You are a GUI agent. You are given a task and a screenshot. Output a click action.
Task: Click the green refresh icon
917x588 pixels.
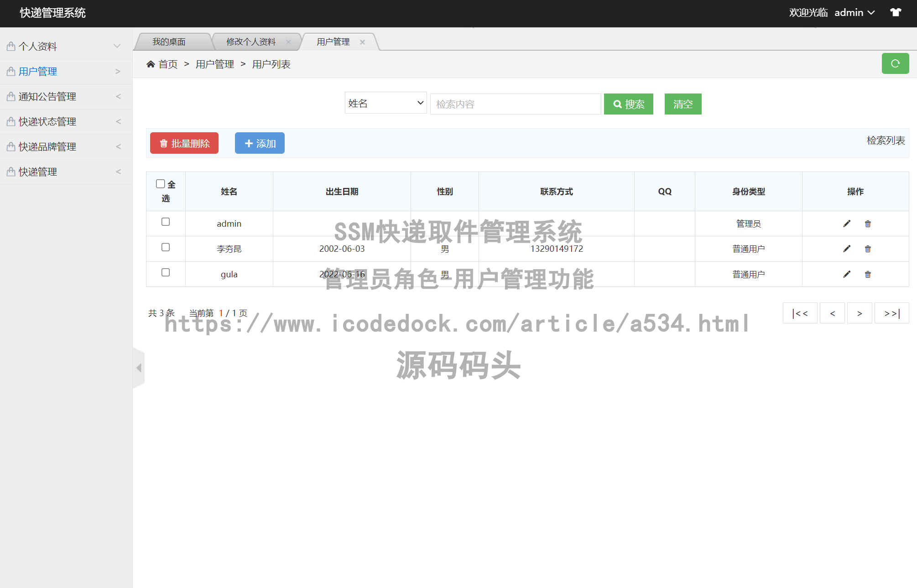click(895, 63)
